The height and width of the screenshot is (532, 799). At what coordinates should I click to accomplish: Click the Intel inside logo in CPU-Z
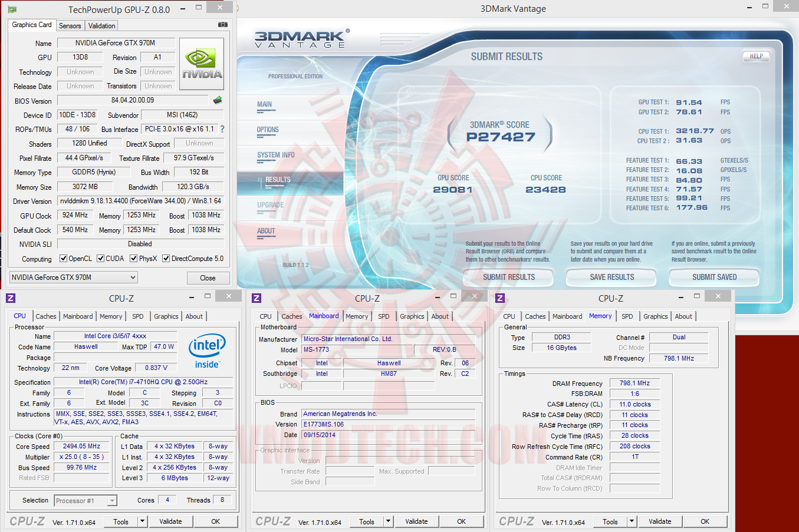tap(207, 352)
